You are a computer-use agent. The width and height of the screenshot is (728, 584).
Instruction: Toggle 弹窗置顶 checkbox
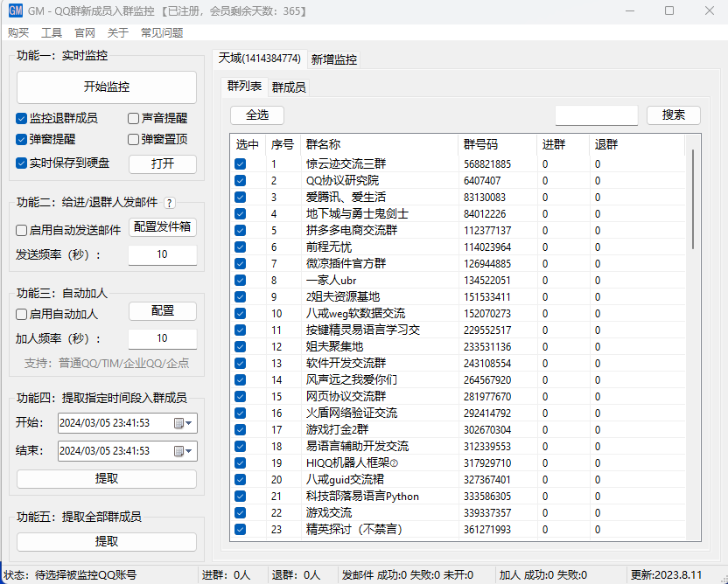(134, 139)
